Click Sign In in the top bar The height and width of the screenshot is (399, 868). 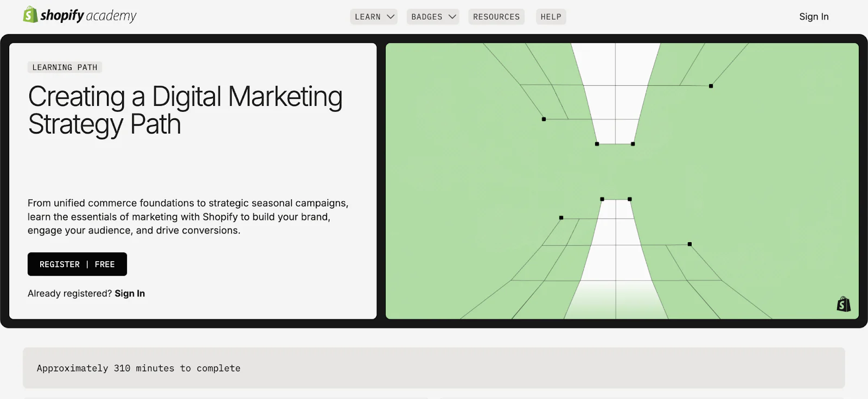(814, 17)
